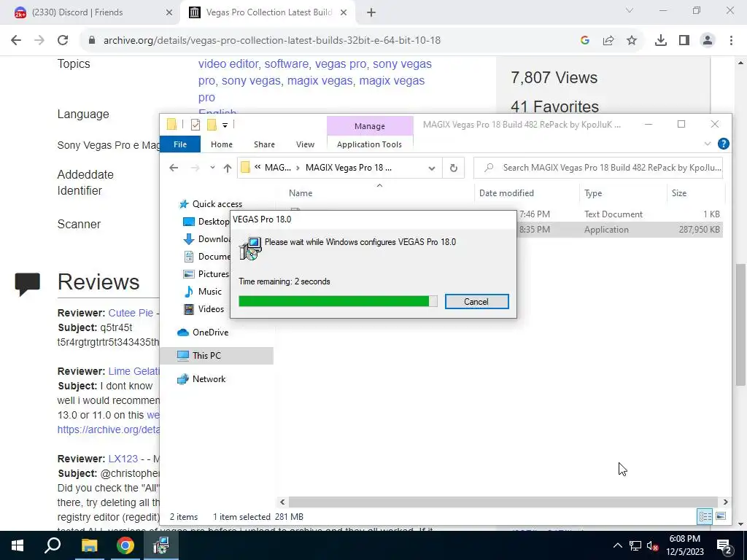Refresh the current Explorer folder

click(x=454, y=168)
